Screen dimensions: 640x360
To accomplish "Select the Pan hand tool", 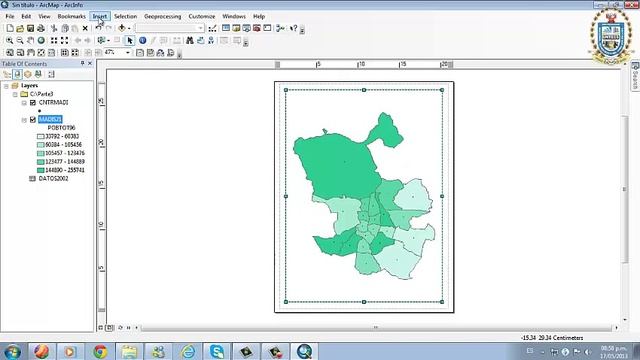I will 31,40.
